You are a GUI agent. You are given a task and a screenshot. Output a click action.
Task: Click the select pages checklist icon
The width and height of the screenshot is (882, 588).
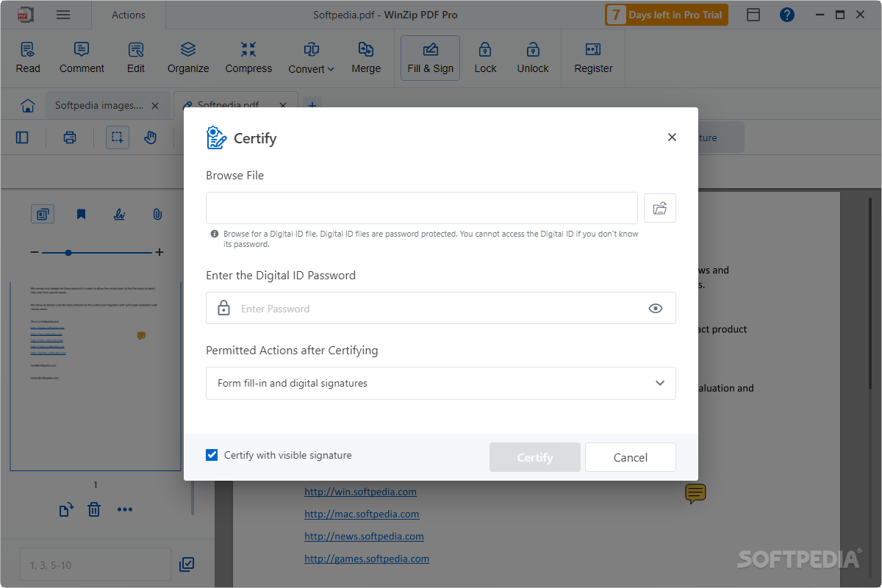tap(187, 564)
